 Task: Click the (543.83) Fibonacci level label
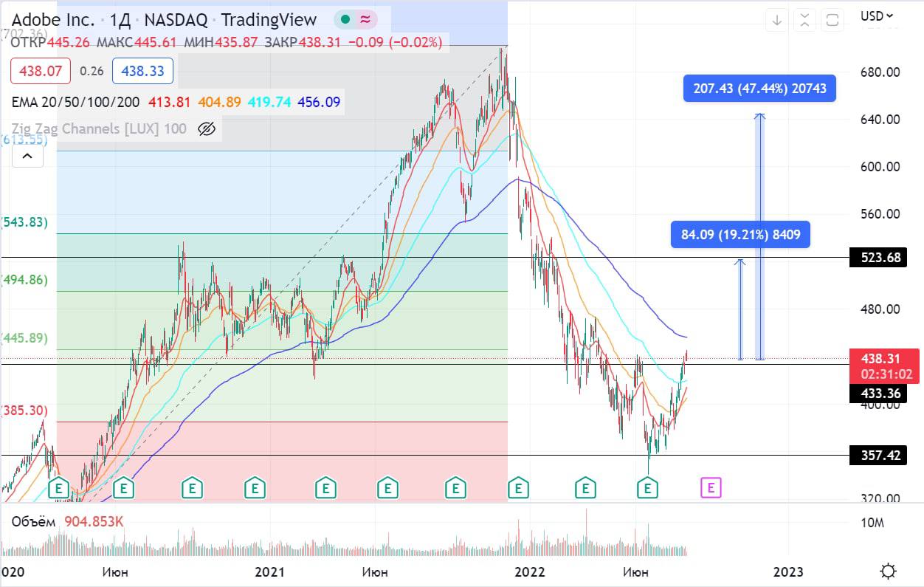(x=24, y=223)
